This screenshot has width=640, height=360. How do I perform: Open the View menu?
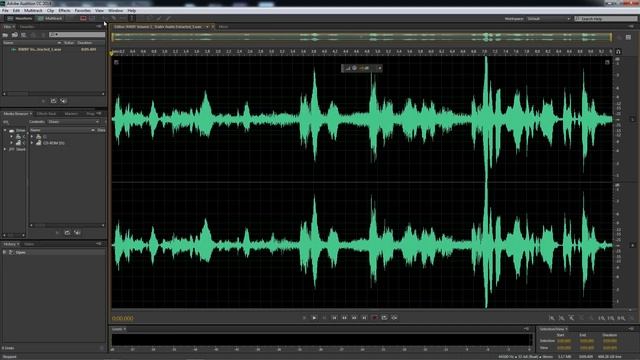pos(99,11)
